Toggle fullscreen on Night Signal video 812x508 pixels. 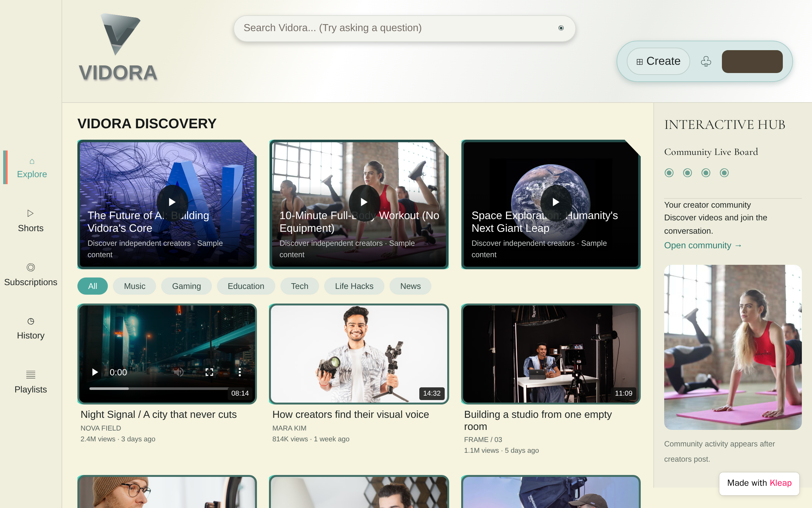(209, 372)
